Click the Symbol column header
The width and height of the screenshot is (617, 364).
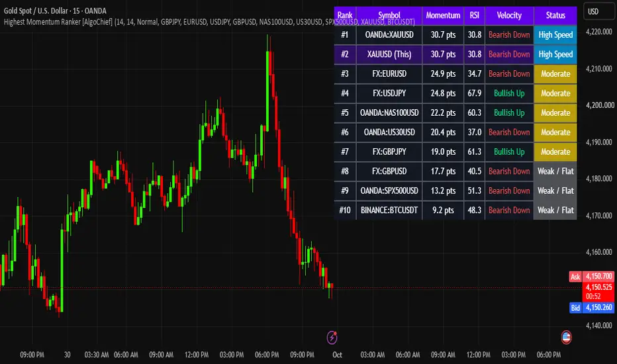[x=389, y=15]
